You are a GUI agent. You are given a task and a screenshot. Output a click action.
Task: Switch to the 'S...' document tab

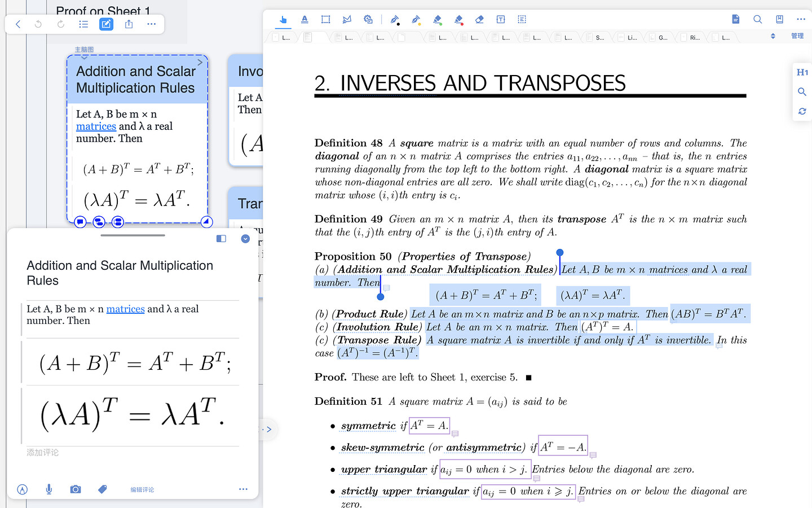[x=594, y=37]
